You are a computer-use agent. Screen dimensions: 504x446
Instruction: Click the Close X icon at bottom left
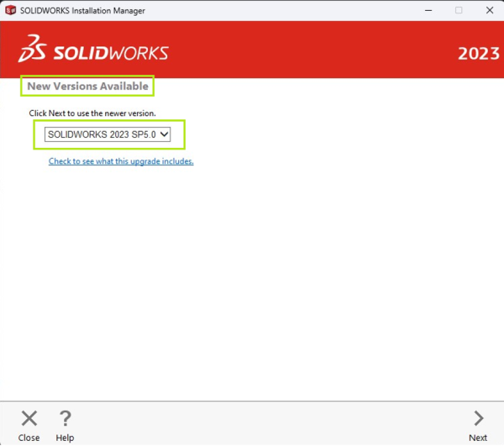click(x=29, y=418)
